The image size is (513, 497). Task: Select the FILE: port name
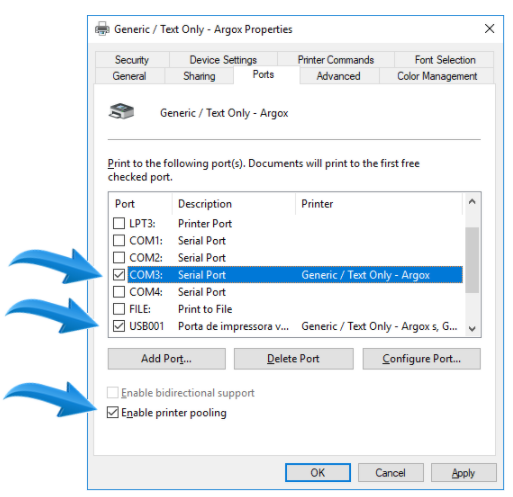click(x=140, y=309)
